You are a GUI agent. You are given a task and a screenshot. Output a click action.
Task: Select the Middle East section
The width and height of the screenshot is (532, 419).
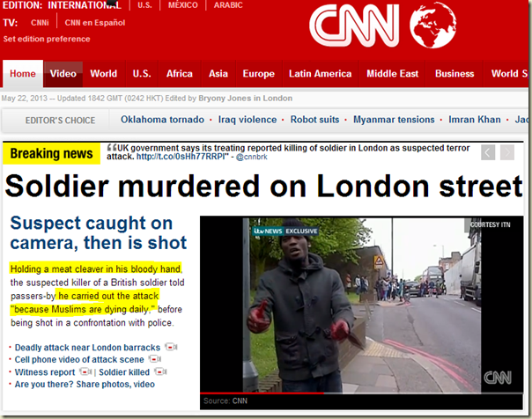click(392, 74)
